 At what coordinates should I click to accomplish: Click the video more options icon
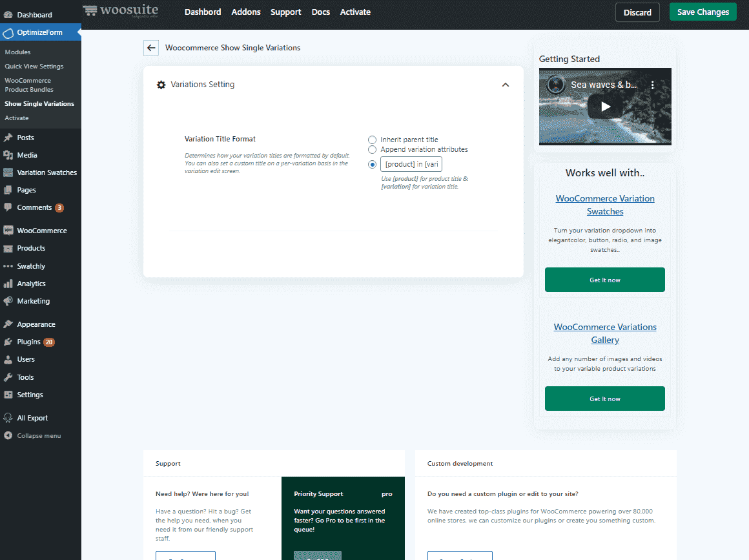click(653, 85)
